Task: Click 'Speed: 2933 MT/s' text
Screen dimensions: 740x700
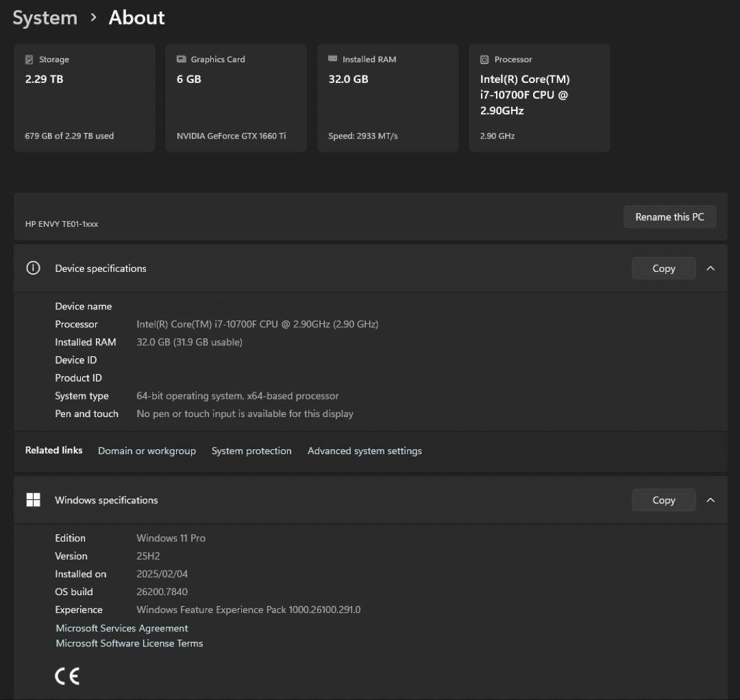Action: pos(363,136)
